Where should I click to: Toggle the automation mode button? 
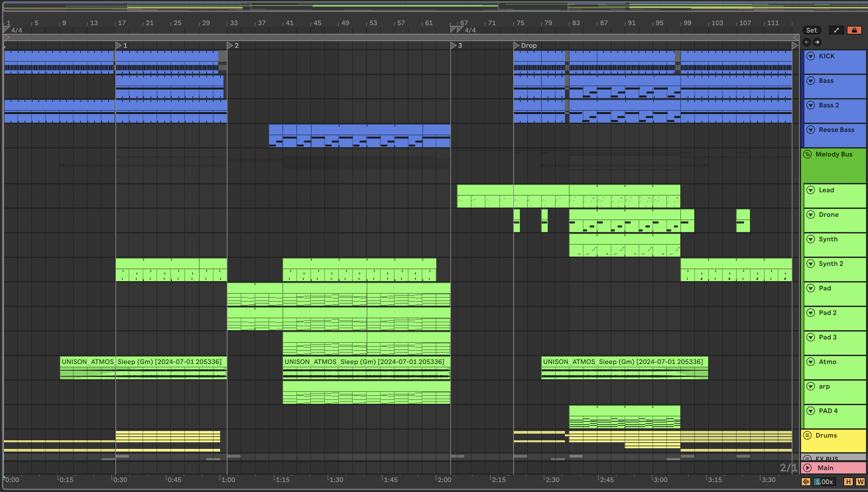coord(836,30)
